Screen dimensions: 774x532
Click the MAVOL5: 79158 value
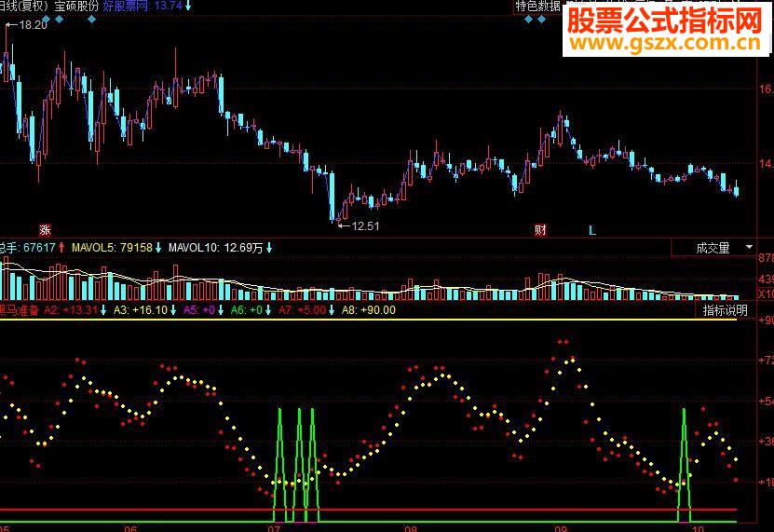coord(112,248)
